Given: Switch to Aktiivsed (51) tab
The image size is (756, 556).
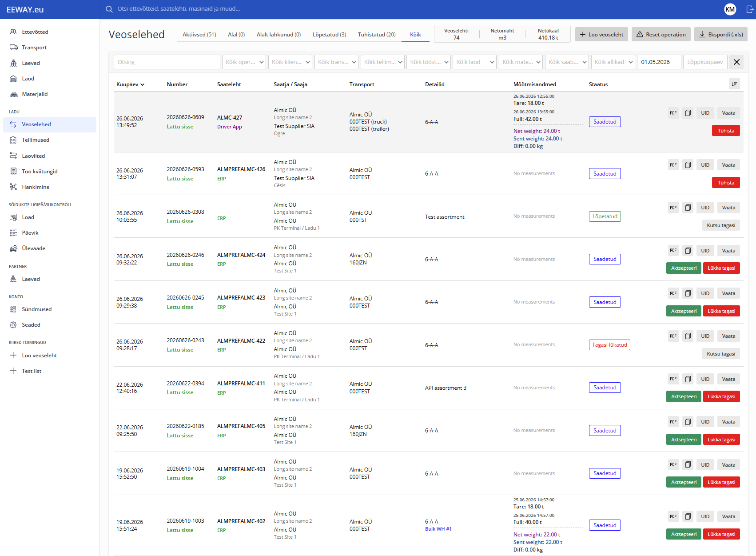Looking at the screenshot, I should coord(199,35).
